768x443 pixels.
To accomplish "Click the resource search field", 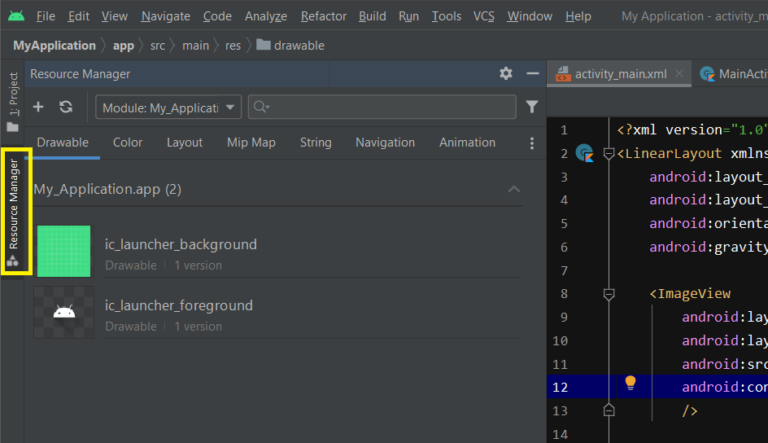I will pos(385,107).
